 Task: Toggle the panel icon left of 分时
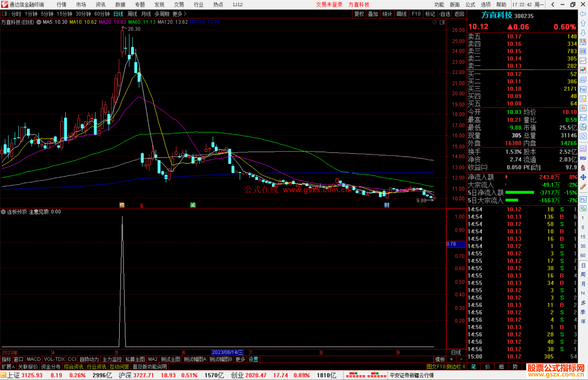[x=4, y=14]
